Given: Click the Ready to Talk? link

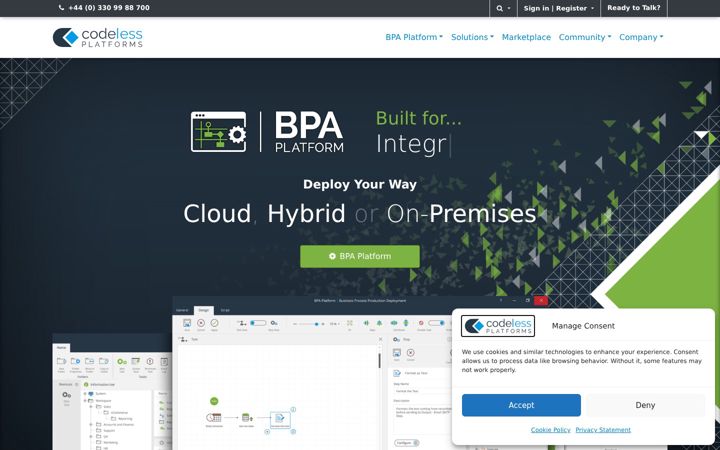Looking at the screenshot, I should (634, 8).
